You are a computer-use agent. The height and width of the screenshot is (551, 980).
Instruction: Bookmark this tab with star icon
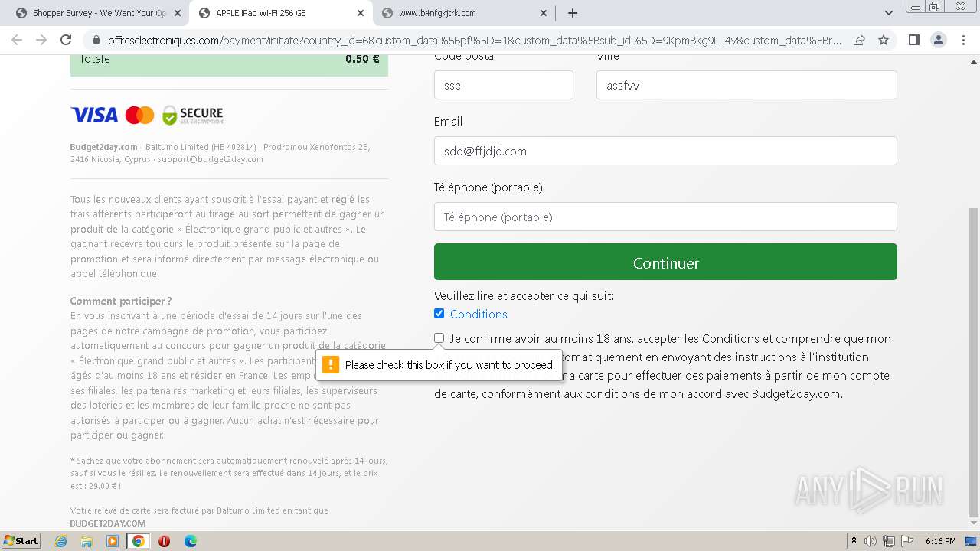[884, 40]
